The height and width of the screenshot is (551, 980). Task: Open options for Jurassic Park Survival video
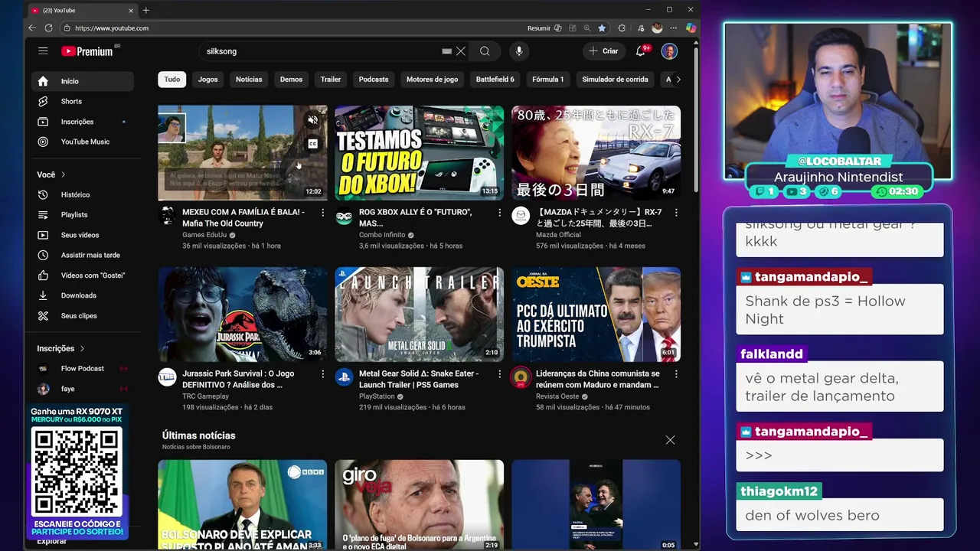pyautogui.click(x=323, y=374)
